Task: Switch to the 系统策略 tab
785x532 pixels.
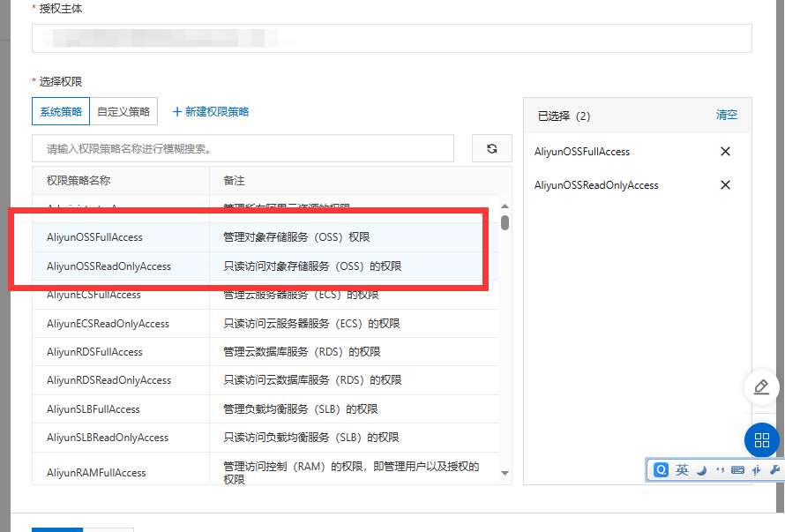Action: (x=61, y=112)
